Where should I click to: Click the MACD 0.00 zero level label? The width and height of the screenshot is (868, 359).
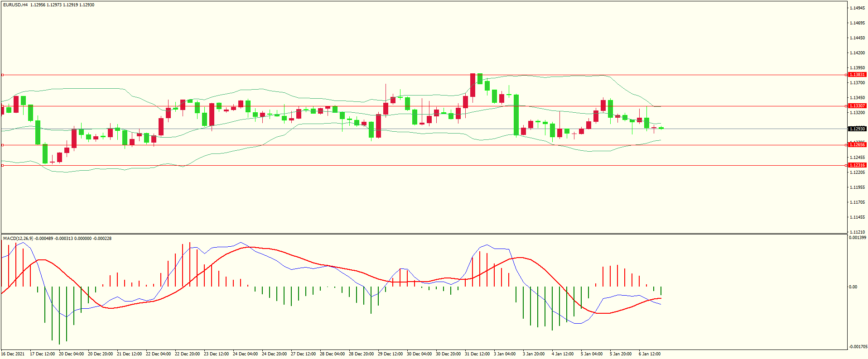pos(853,287)
